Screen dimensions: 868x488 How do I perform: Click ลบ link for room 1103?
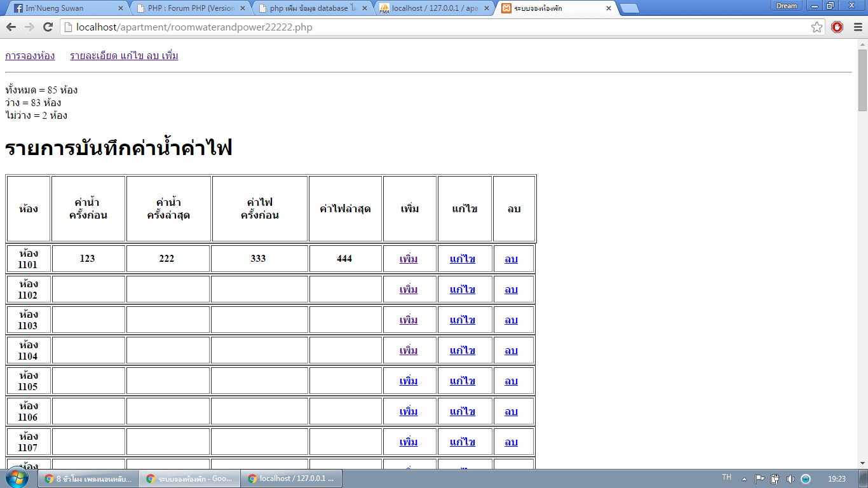tap(511, 320)
